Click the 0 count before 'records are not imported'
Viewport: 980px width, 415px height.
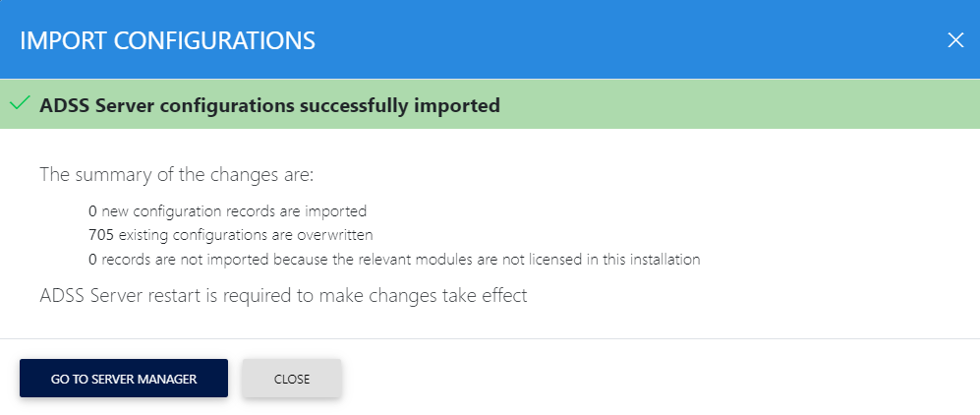tap(92, 260)
